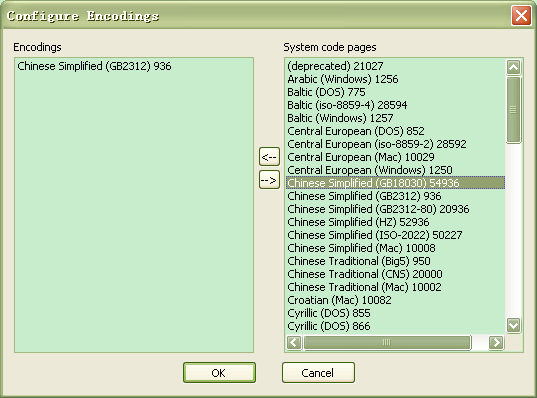Click the scroll right arrow in code pages list
Image resolution: width=537 pixels, height=398 pixels.
(x=496, y=342)
